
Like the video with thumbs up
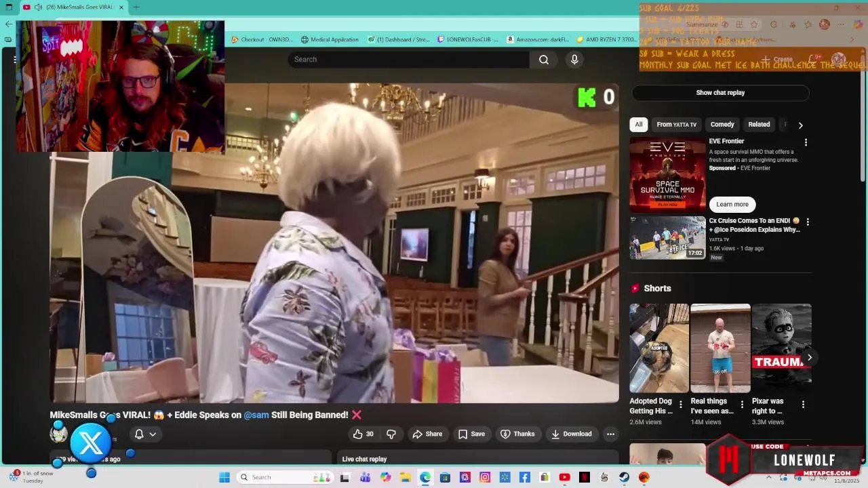coord(363,434)
